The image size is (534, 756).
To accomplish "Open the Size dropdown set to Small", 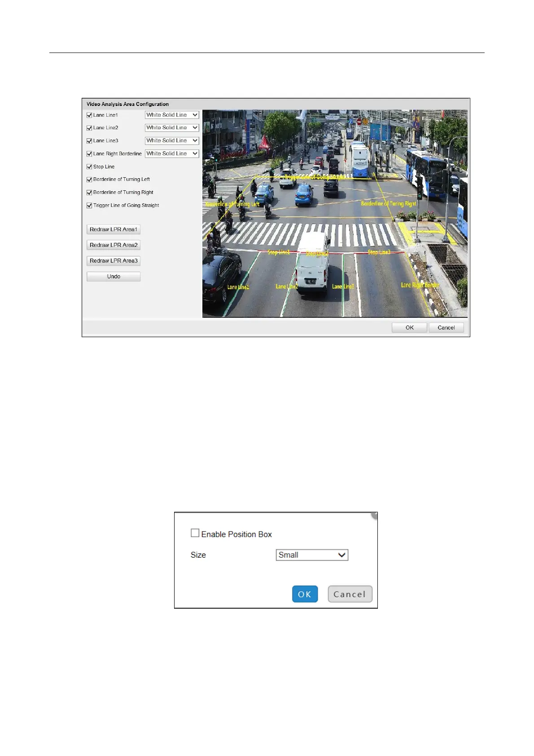I will point(312,555).
